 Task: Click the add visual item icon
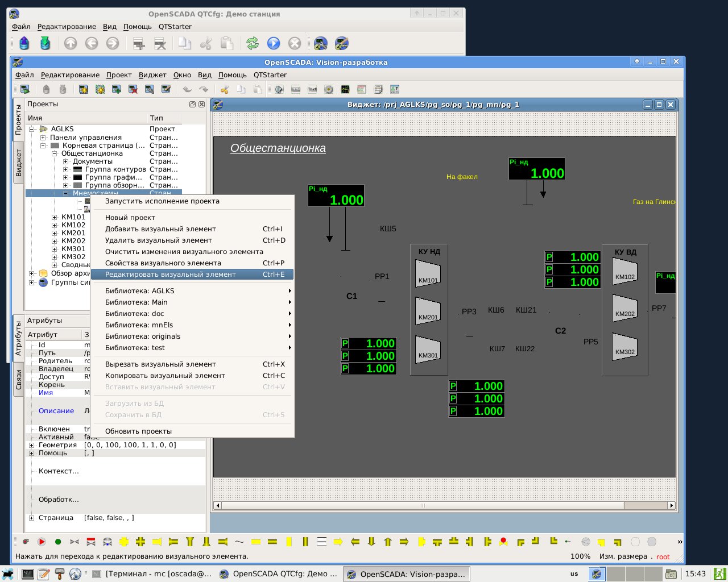[x=117, y=89]
